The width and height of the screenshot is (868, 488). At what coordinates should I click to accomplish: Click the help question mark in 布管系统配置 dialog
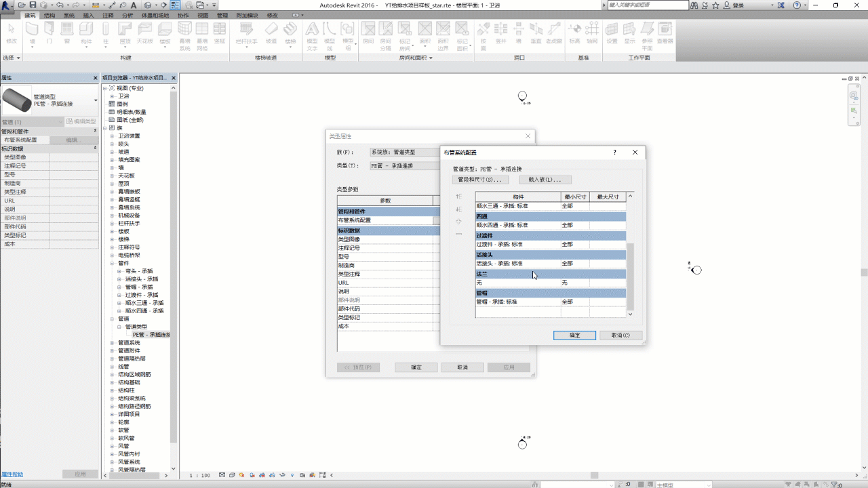pos(614,152)
